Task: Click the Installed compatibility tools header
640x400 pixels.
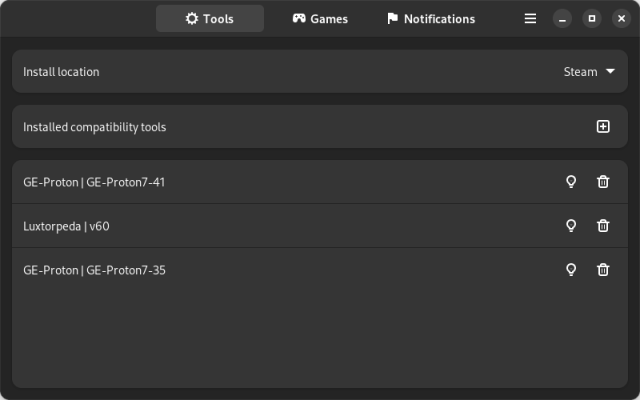Action: click(95, 127)
